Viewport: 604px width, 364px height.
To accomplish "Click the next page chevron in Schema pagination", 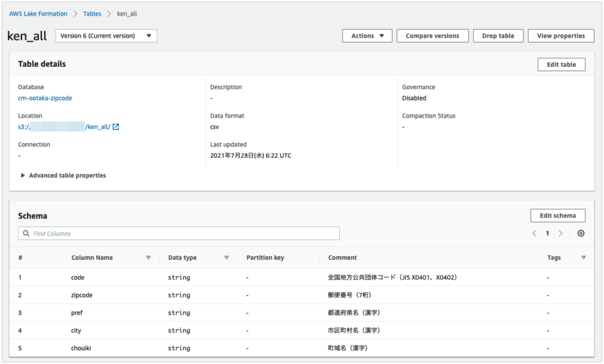I will pos(561,233).
